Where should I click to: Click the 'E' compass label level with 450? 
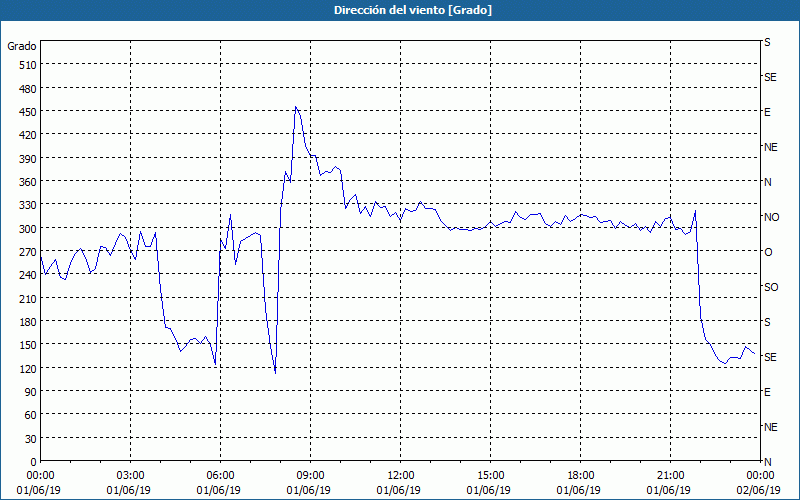point(767,112)
